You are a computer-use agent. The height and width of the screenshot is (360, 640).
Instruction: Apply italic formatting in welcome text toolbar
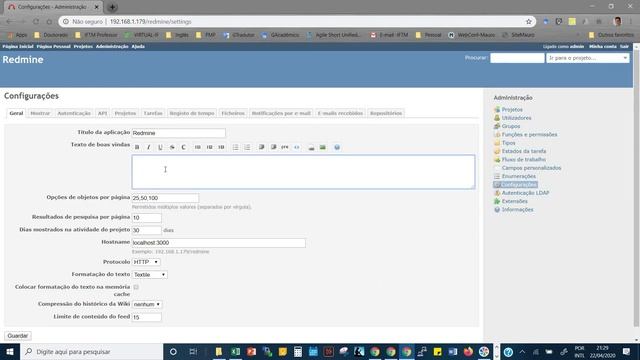(x=149, y=147)
